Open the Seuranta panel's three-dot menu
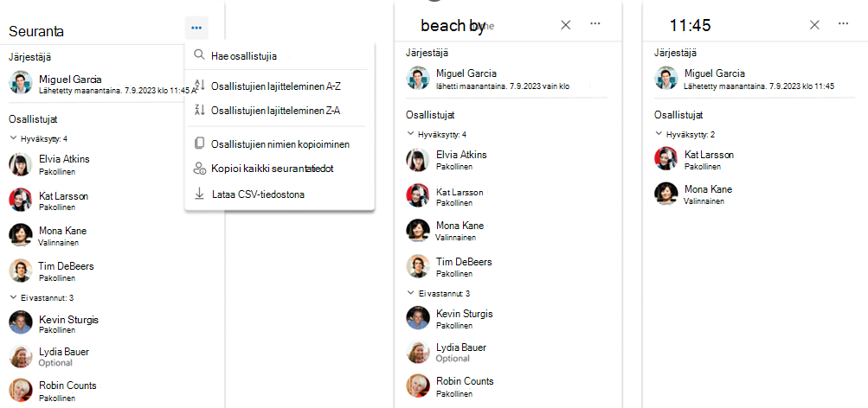Image resolution: width=868 pixels, height=408 pixels. tap(196, 29)
